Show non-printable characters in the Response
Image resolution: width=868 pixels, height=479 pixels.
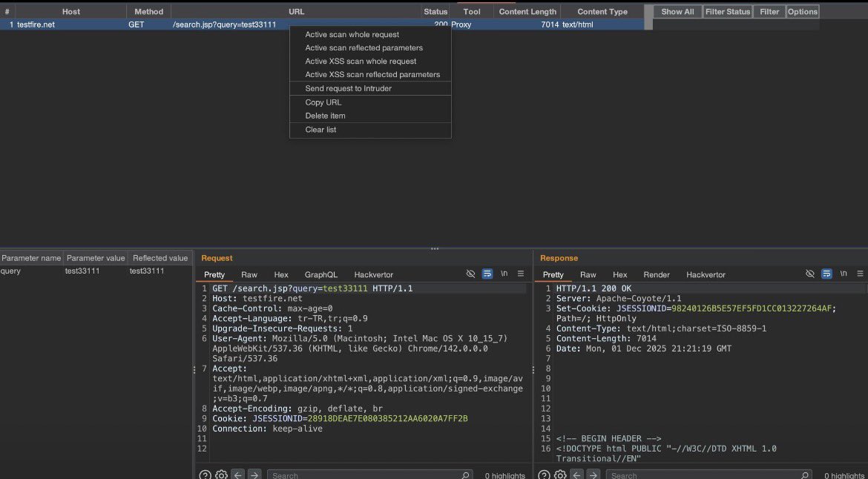tap(844, 274)
